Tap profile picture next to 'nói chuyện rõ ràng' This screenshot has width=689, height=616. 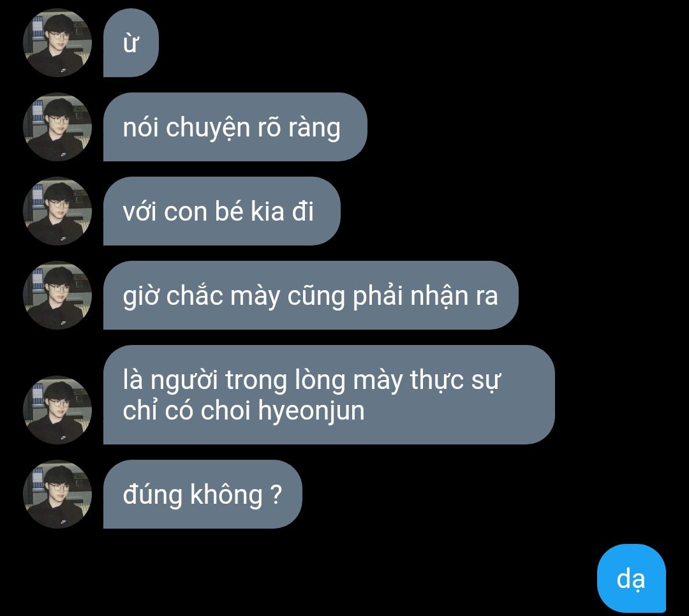(x=57, y=127)
